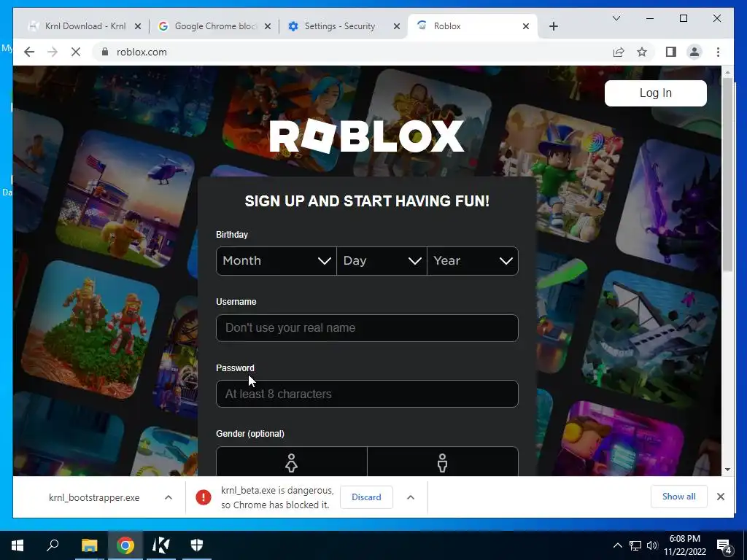Image resolution: width=747 pixels, height=560 pixels.
Task: Stop page loading with the X button
Action: pyautogui.click(x=76, y=52)
